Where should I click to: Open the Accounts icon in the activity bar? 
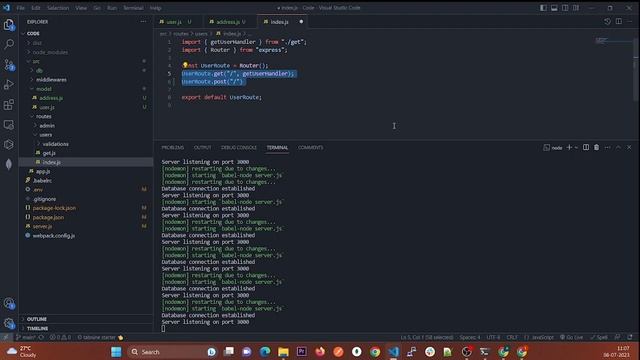[x=9, y=303]
